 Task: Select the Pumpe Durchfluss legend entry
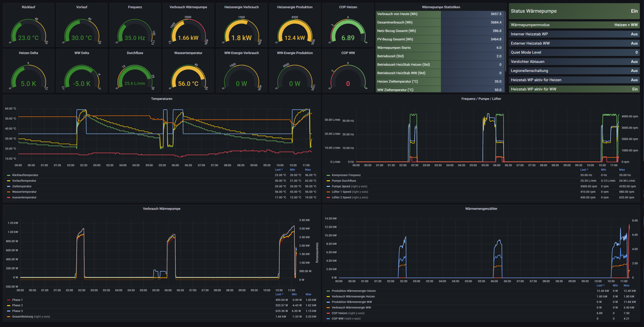point(344,181)
